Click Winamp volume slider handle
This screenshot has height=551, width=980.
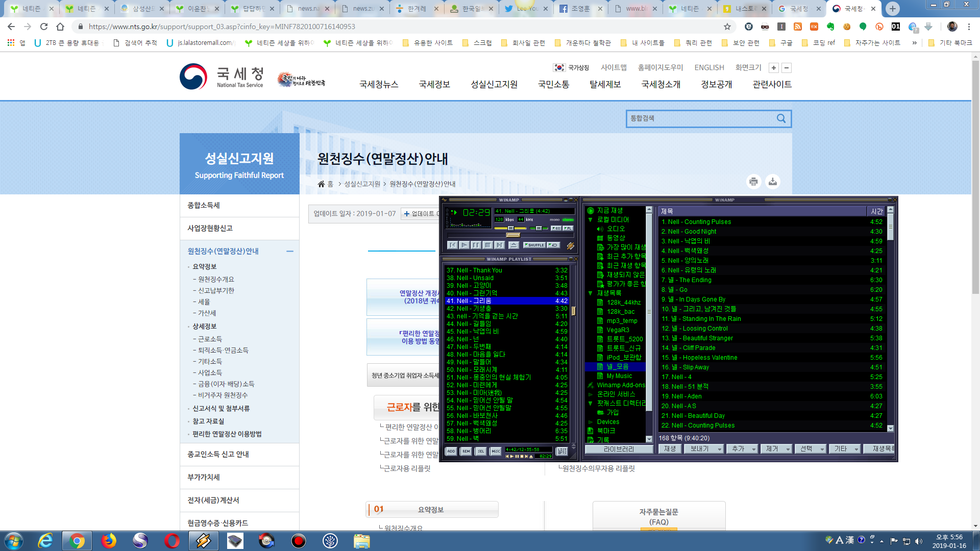point(510,228)
